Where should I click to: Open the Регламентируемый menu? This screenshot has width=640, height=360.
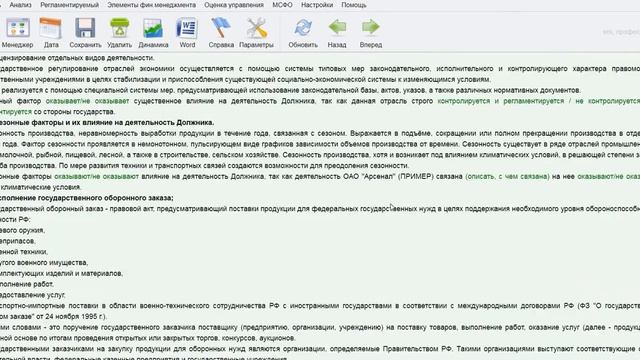69,5
